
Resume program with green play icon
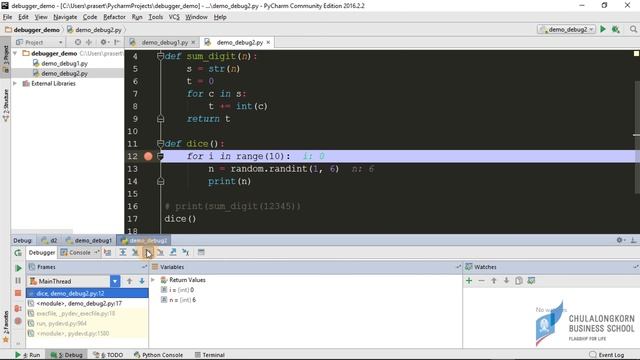[x=18, y=268]
